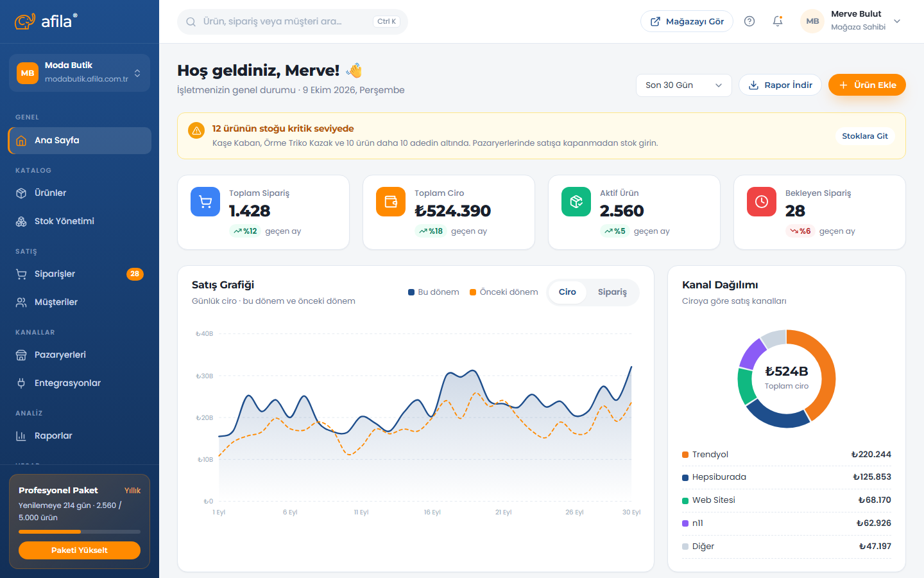Open the Son 30 Gün dropdown
The height and width of the screenshot is (578, 924).
pos(684,85)
